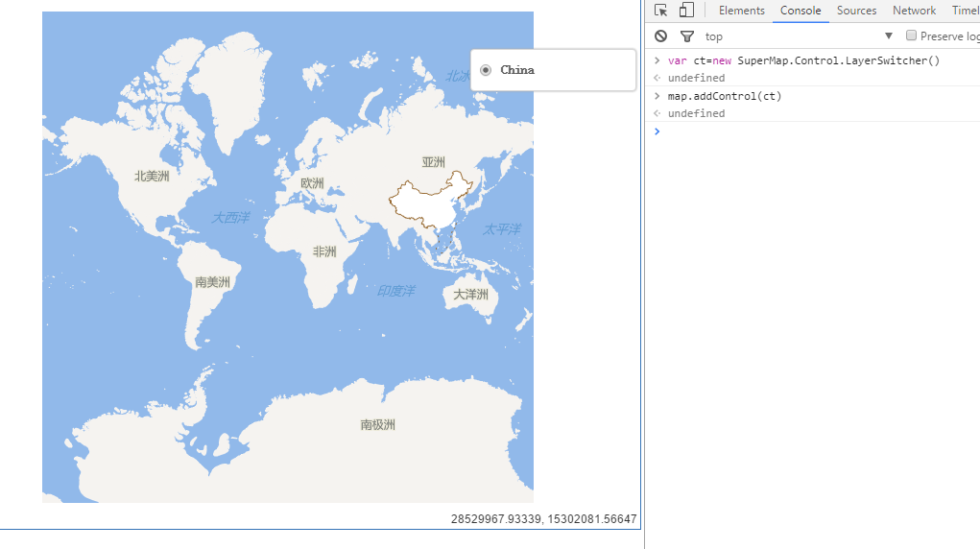Focus the empty console prompt line
Screen dimensions: 980x549
pyautogui.click(x=816, y=131)
